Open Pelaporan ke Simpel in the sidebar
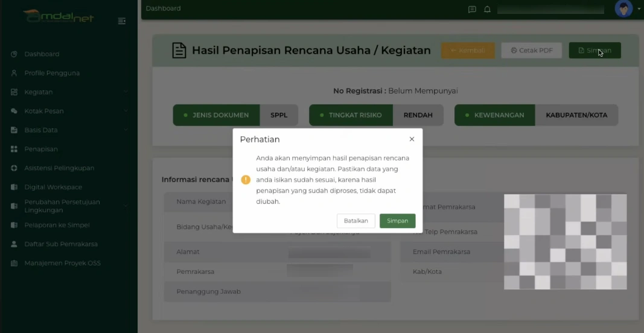Screen dimensions: 644x333 tap(57, 225)
